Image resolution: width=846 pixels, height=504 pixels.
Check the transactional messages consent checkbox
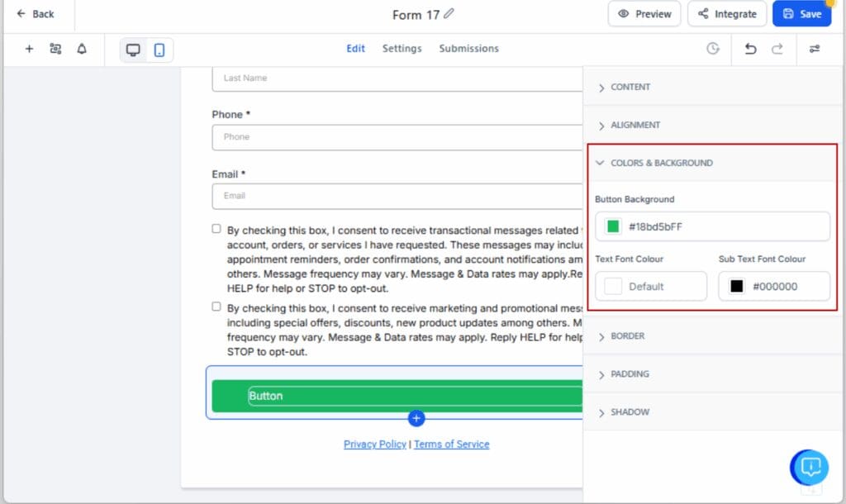pyautogui.click(x=216, y=229)
